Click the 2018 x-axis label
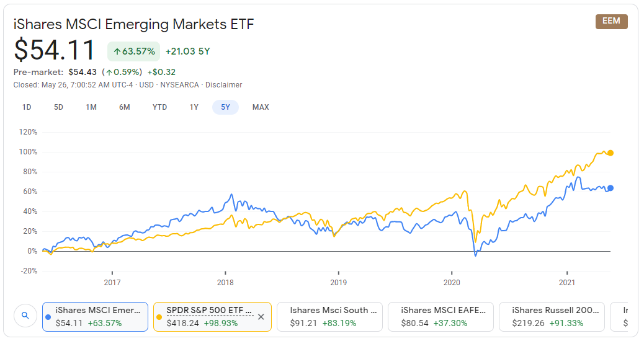This screenshot has height=341, width=644. [225, 282]
